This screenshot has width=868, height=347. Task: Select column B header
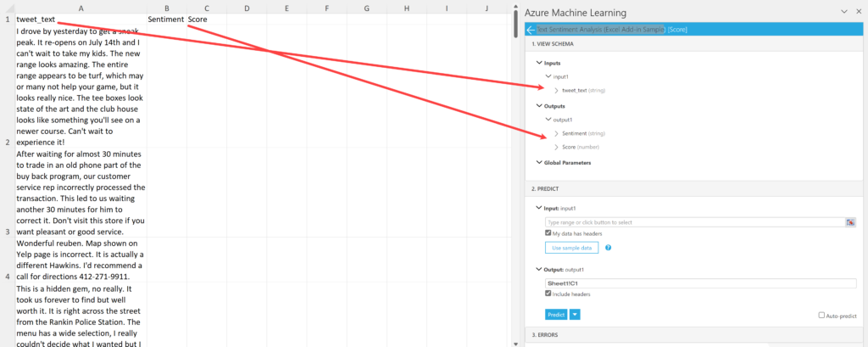167,8
